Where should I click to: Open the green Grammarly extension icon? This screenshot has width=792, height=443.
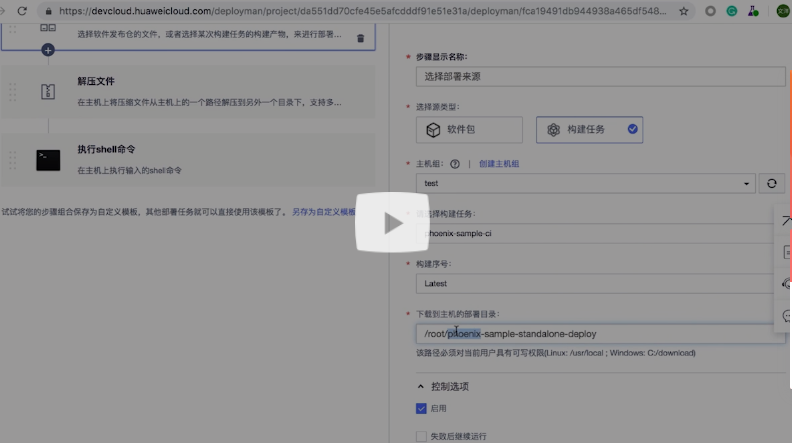(x=731, y=11)
